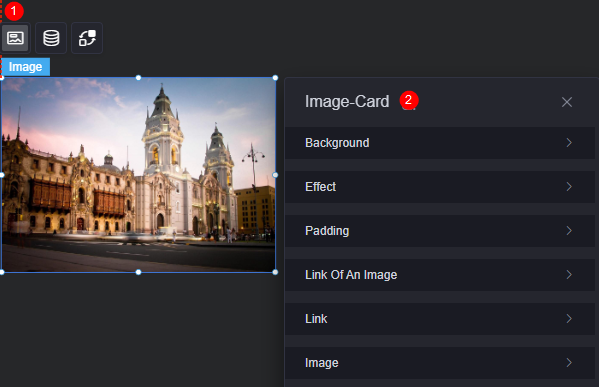The width and height of the screenshot is (599, 387).
Task: Click the bottom-right corner handle of image
Action: 275,272
